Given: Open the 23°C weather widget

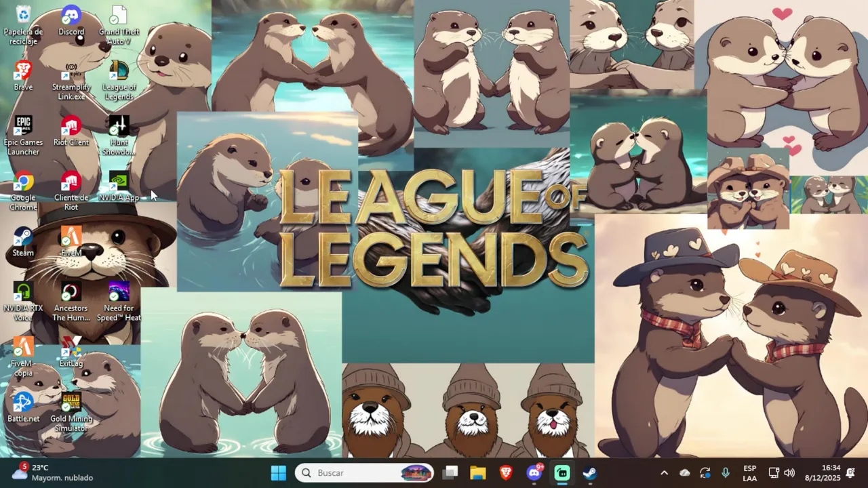Looking at the screenshot, I should pos(52,473).
